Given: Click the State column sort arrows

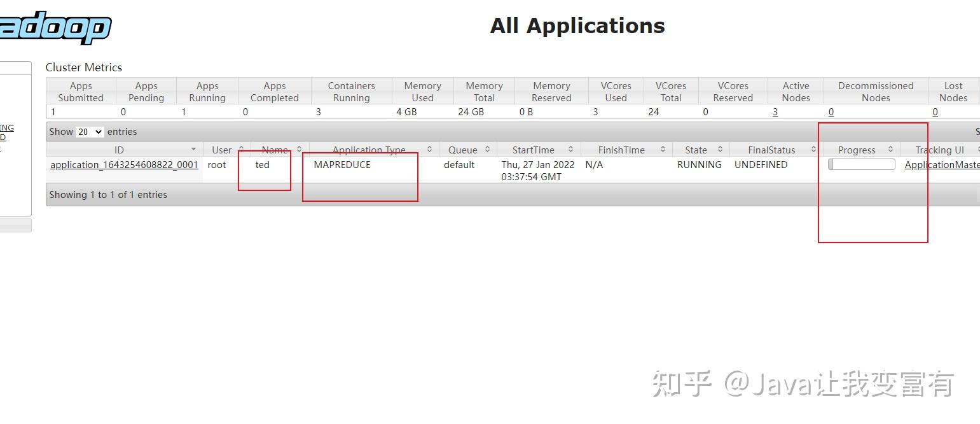Looking at the screenshot, I should click(721, 149).
